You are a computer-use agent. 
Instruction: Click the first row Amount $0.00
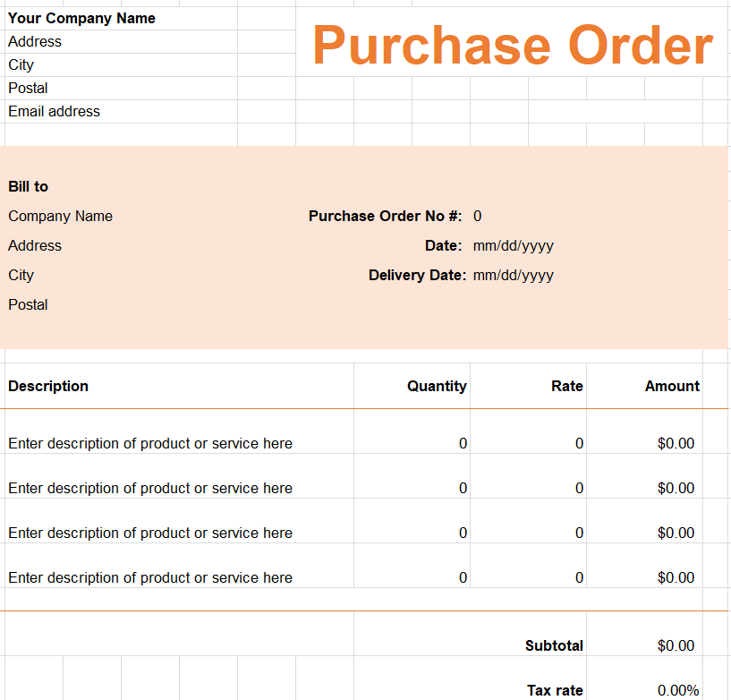[x=676, y=443]
